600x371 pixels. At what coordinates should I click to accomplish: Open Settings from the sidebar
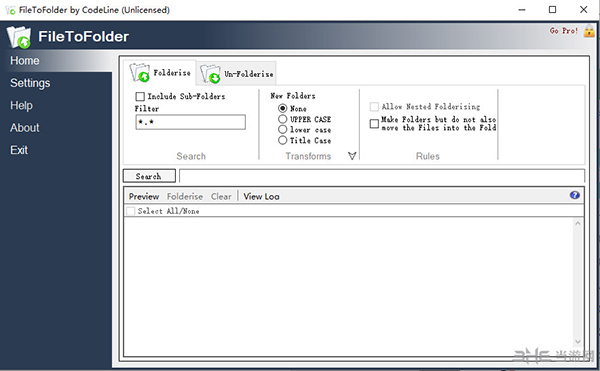point(30,83)
